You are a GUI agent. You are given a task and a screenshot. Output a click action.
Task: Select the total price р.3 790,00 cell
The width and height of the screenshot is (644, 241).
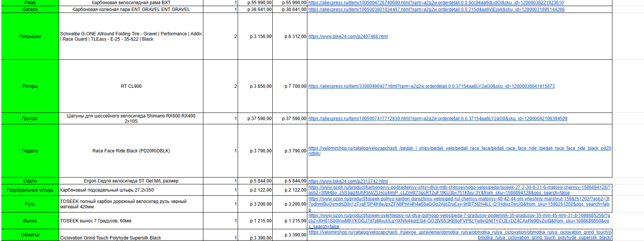290,151
